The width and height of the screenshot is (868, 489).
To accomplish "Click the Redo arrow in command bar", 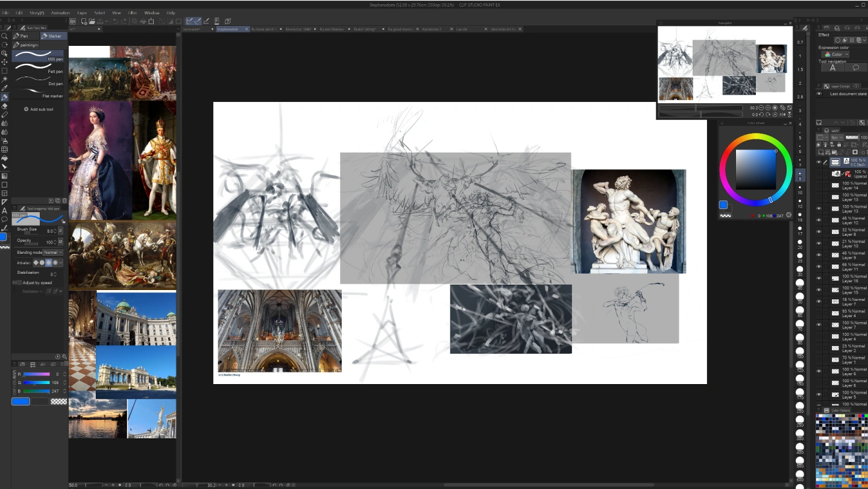I will pos(124,21).
